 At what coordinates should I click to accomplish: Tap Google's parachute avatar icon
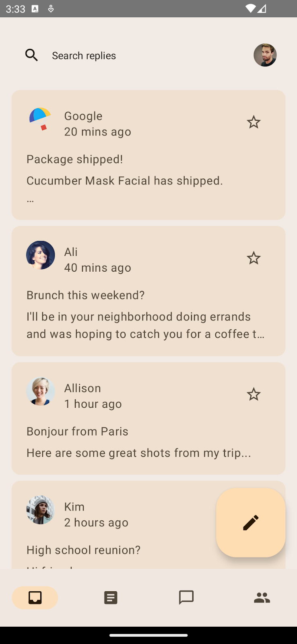click(40, 119)
